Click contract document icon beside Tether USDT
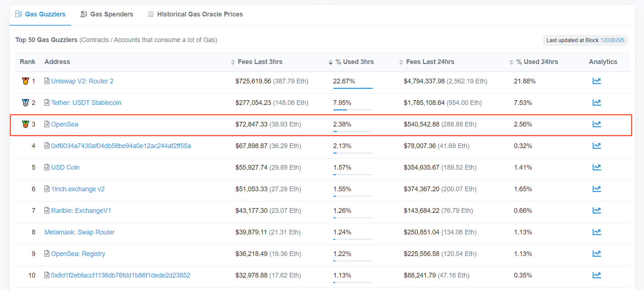 (47, 103)
